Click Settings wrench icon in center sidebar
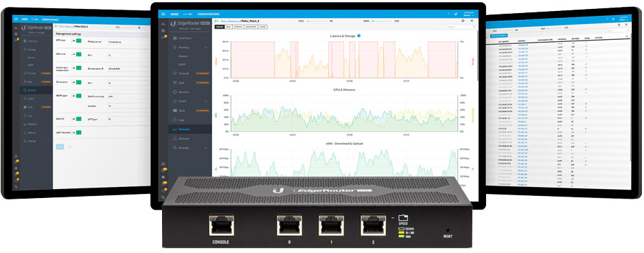 (x=174, y=148)
